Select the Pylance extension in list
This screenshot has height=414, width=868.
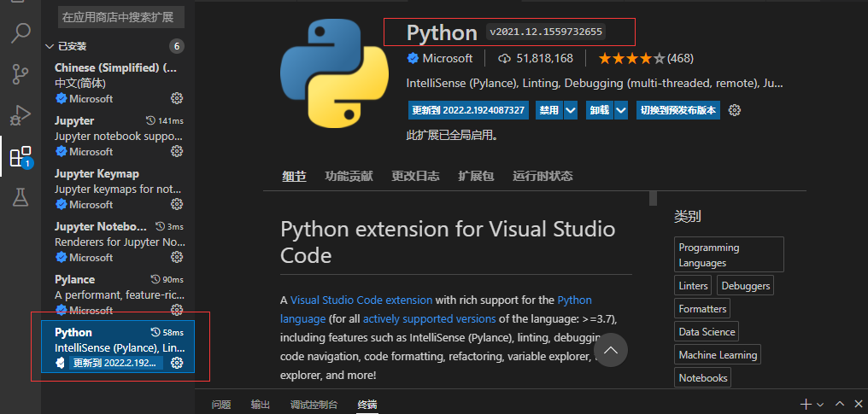pyautogui.click(x=119, y=294)
